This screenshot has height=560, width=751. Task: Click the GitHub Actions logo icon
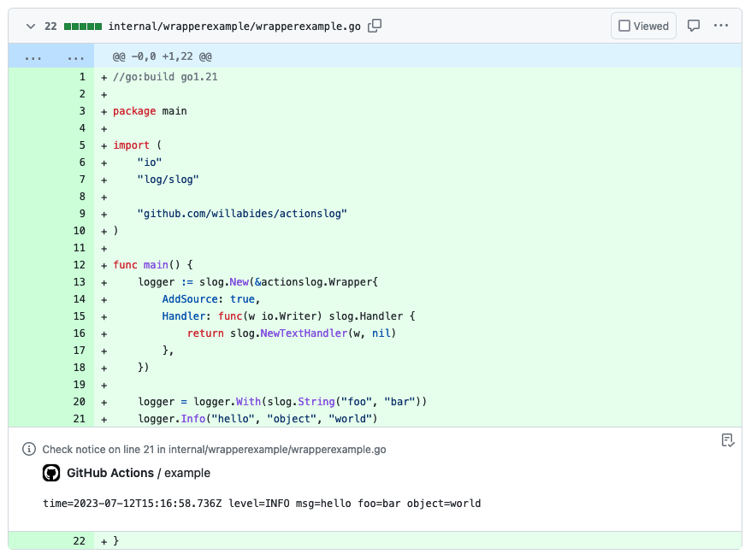coord(51,473)
